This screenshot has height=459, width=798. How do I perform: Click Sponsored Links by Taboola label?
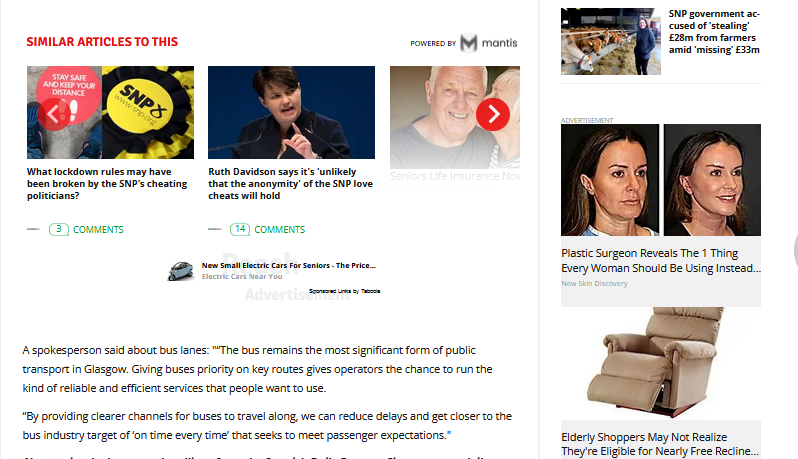(x=345, y=291)
